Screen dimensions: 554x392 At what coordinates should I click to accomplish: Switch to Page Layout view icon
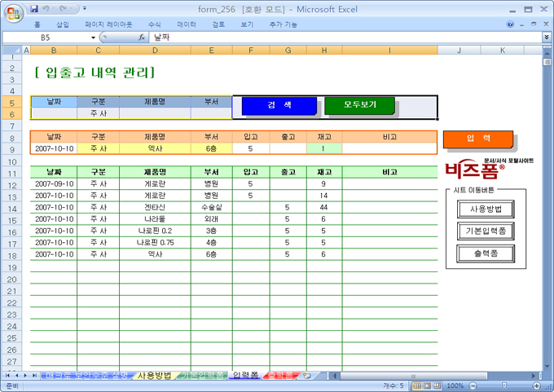pyautogui.click(x=427, y=385)
